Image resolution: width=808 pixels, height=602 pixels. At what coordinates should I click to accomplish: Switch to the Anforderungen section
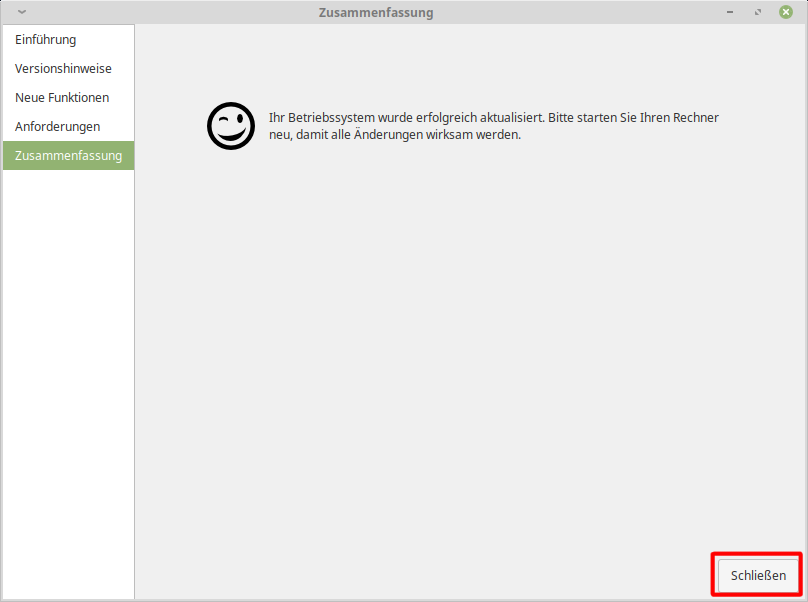(x=57, y=127)
